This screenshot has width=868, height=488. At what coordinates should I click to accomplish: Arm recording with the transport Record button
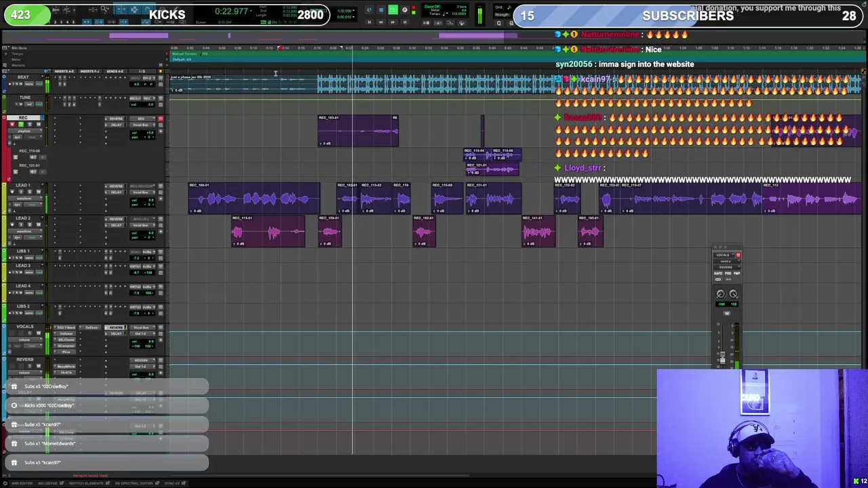405,9
